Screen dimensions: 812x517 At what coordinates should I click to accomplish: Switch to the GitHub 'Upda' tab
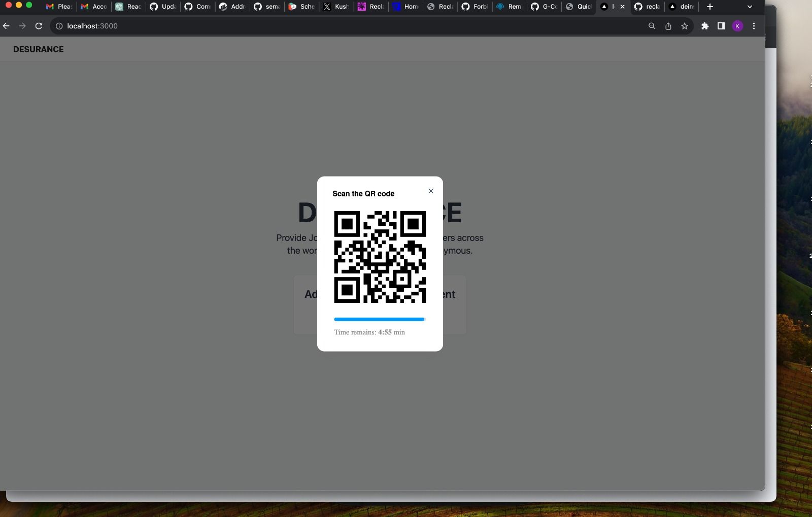[163, 7]
